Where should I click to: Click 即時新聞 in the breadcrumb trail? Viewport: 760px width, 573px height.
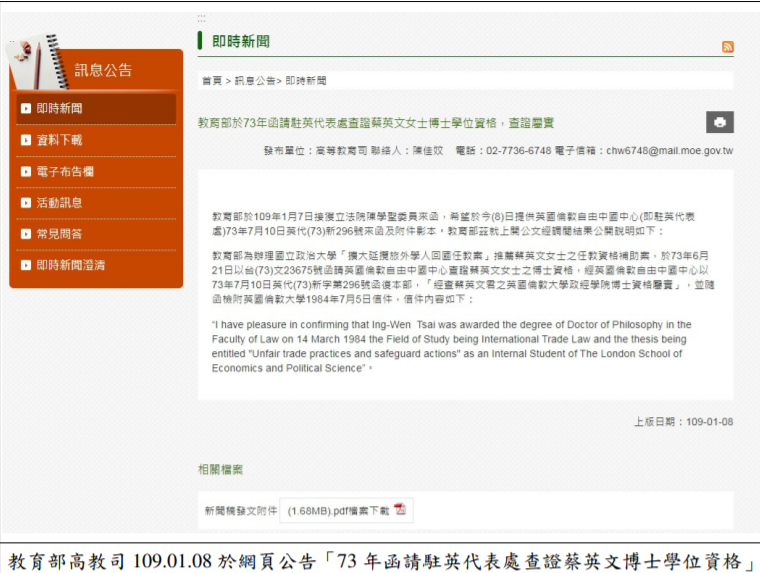coord(306,80)
